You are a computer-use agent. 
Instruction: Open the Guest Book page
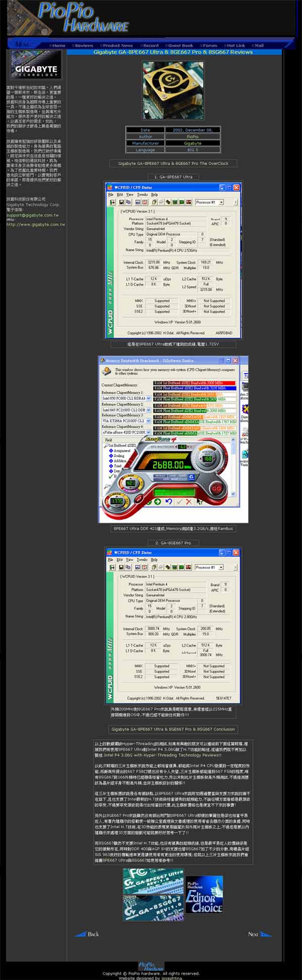coord(180,45)
